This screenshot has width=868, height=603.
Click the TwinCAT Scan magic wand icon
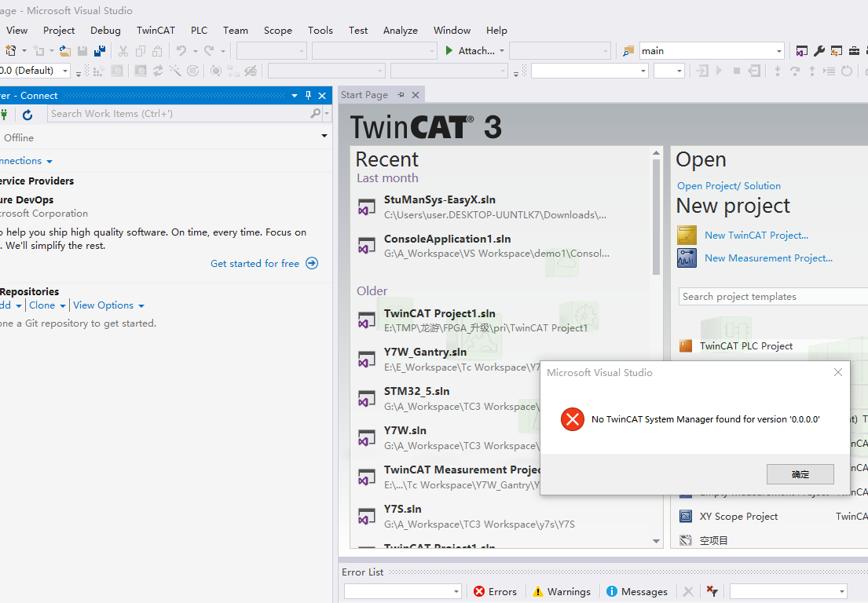(x=175, y=71)
